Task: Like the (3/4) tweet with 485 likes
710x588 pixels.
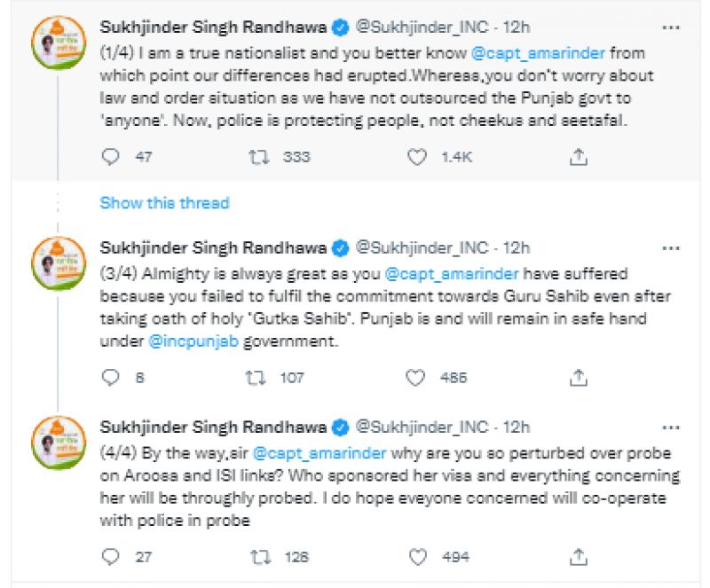Action: pos(417,378)
